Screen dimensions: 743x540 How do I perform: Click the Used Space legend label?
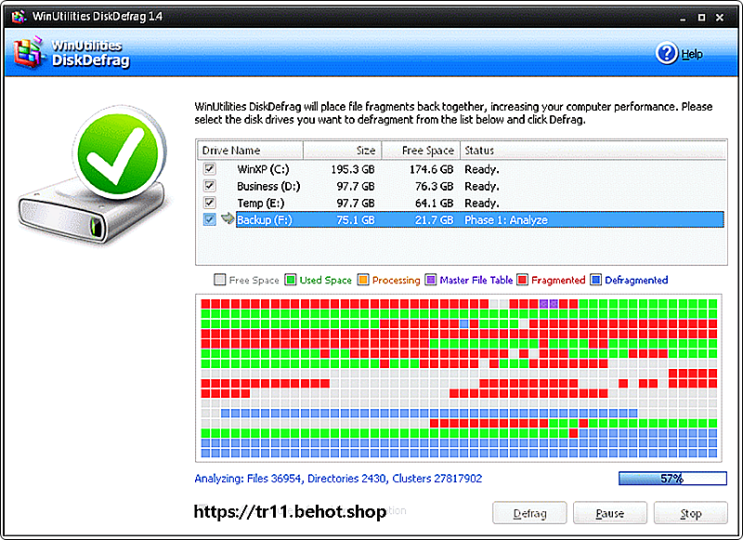click(x=326, y=280)
